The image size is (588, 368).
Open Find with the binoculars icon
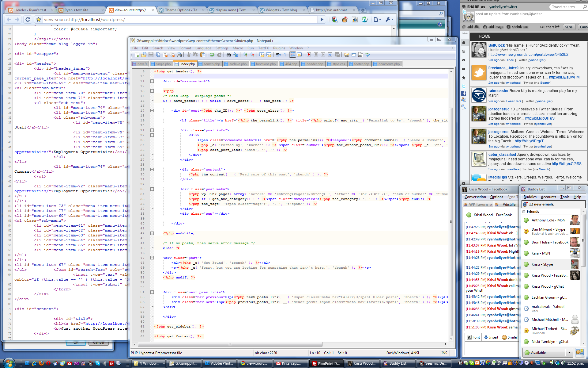click(228, 55)
